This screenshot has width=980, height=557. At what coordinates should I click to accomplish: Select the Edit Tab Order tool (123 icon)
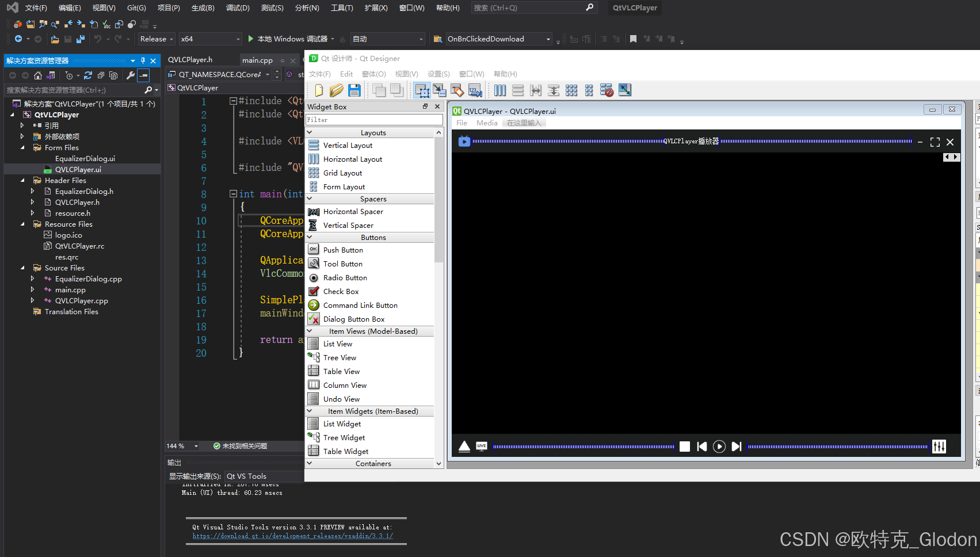tap(474, 90)
